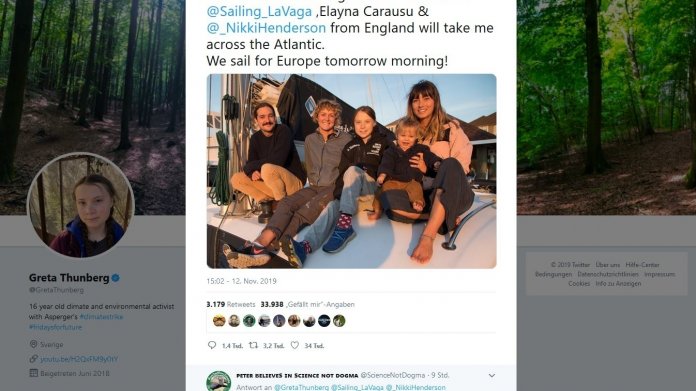The image size is (696, 391).
Task: Open the #fridaysforfuture hashtag link
Action: tap(55, 327)
